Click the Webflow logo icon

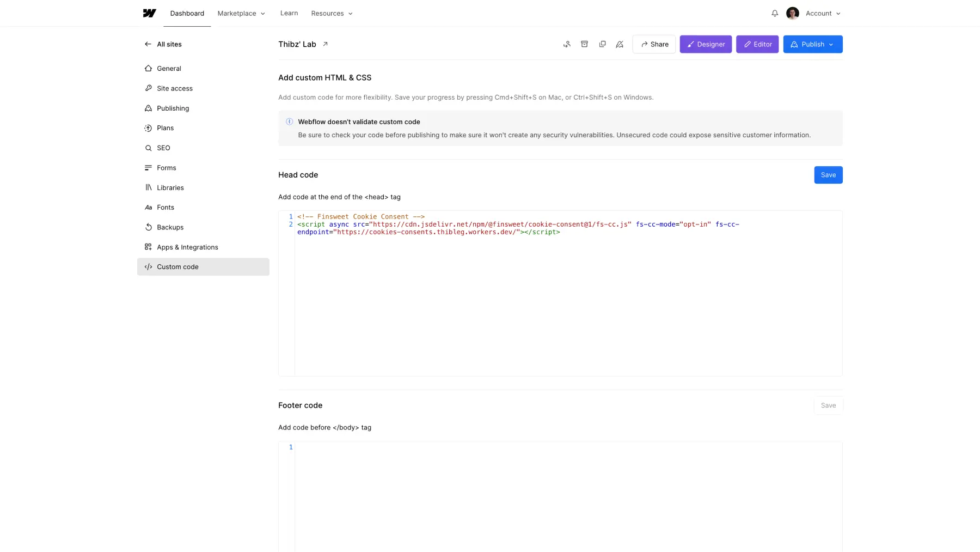click(x=149, y=13)
